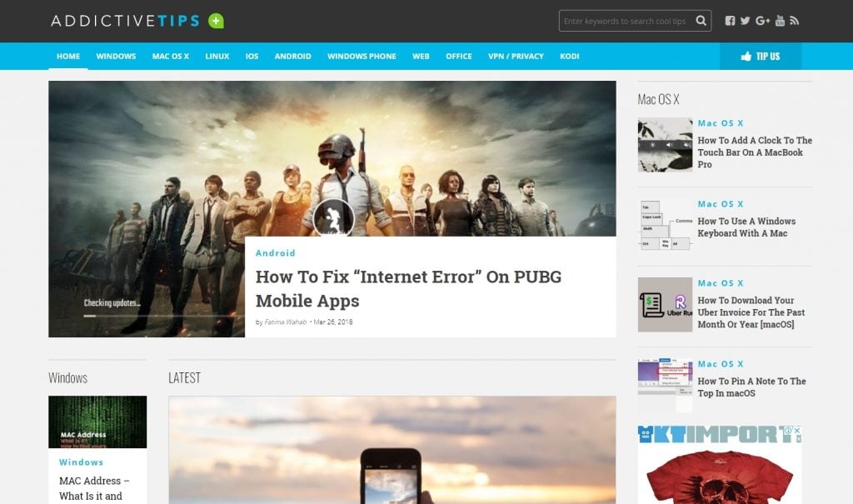
Task: Open the Kodi menu item
Action: click(x=569, y=57)
